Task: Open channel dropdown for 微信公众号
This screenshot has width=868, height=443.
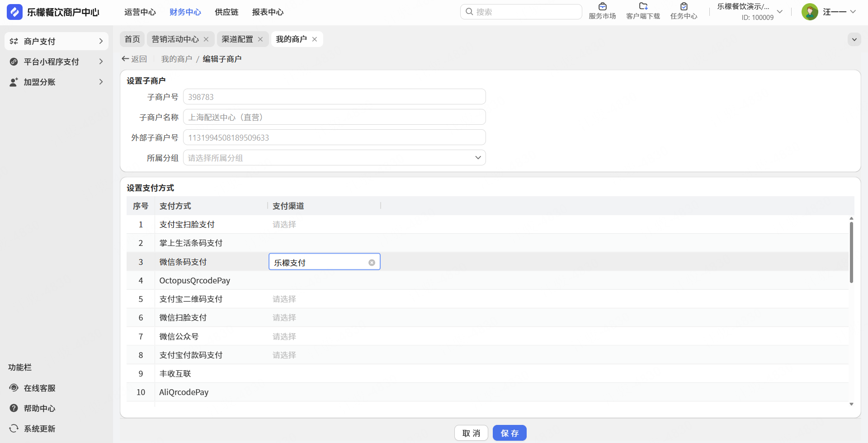Action: coord(325,336)
